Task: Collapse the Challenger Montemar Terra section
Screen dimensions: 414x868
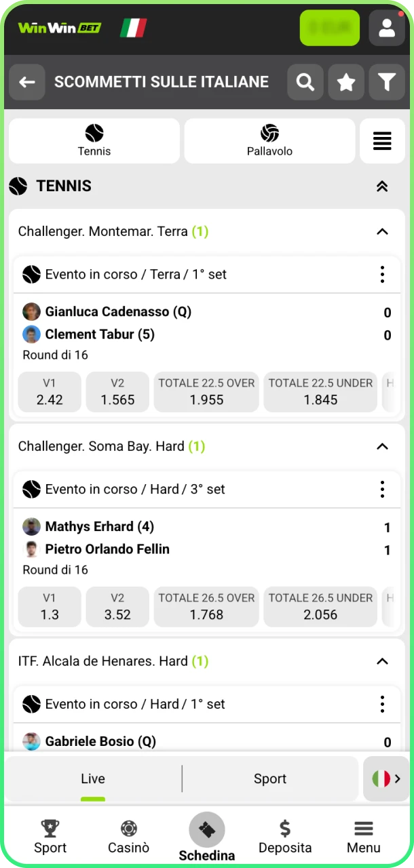Action: coord(382,231)
